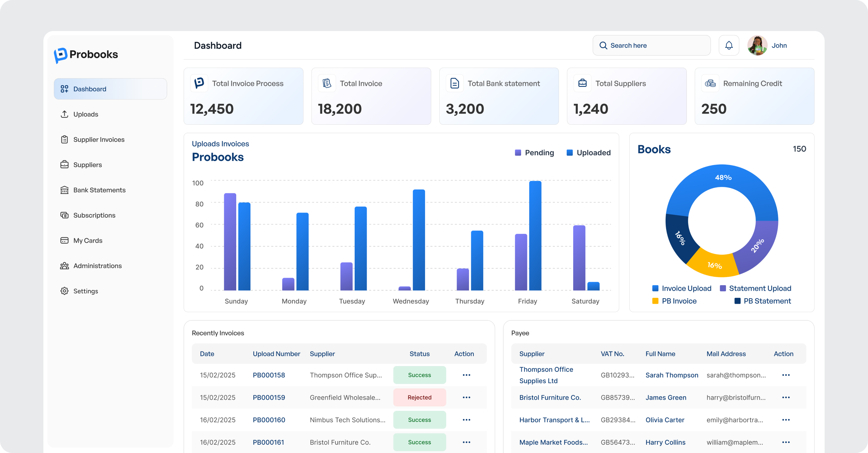The width and height of the screenshot is (868, 453).
Task: Open the action menu for PB000159
Action: click(466, 397)
